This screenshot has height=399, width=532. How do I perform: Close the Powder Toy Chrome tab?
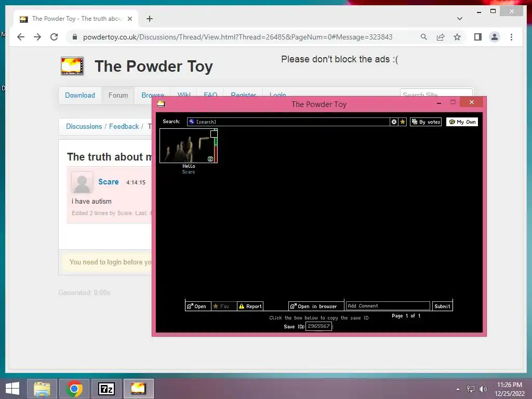tap(129, 19)
